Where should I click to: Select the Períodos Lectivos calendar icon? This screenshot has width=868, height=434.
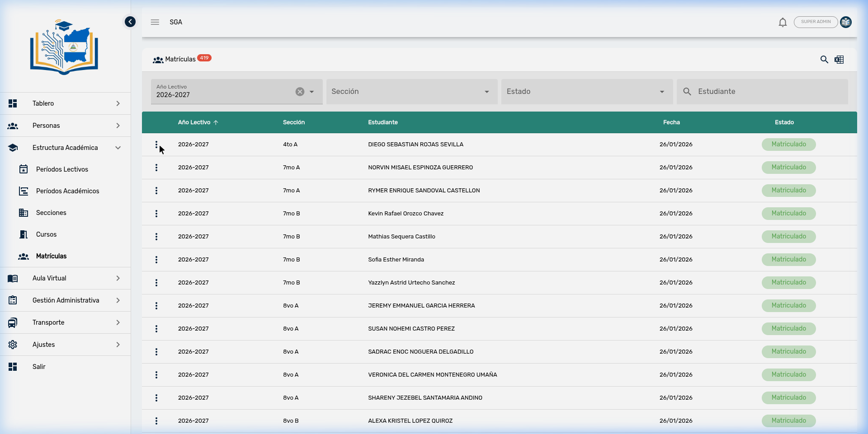(x=24, y=169)
